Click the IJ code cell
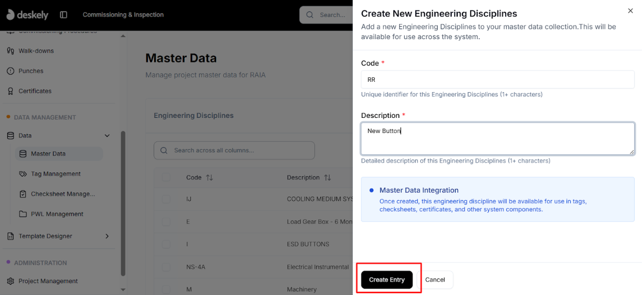Image resolution: width=644 pixels, height=295 pixels. click(189, 199)
